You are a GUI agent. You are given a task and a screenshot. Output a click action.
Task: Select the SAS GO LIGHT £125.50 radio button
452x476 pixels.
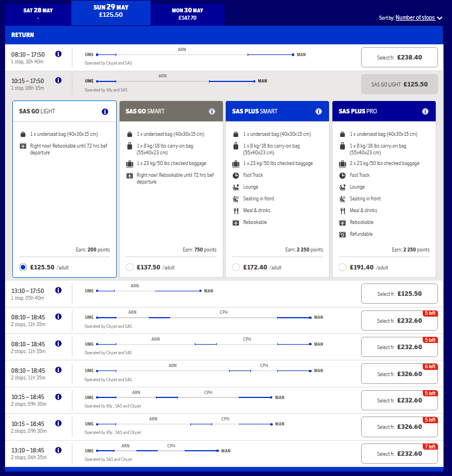tap(23, 267)
